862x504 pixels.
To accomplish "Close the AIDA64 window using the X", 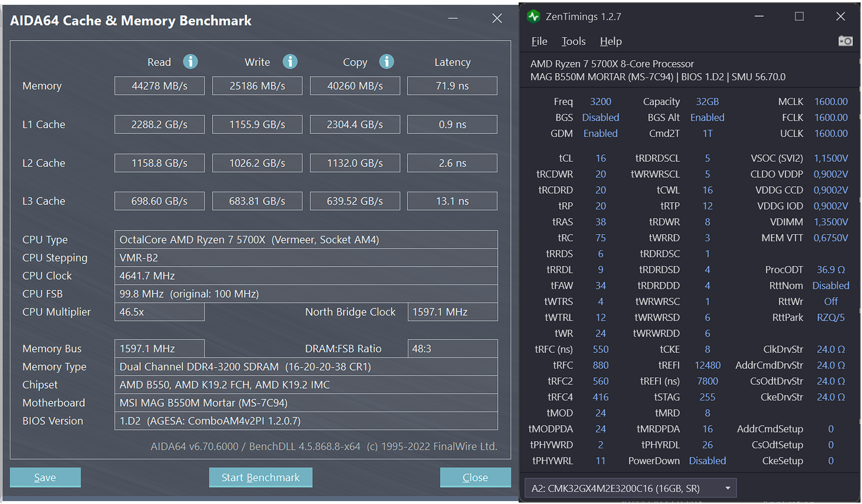I will (x=497, y=19).
